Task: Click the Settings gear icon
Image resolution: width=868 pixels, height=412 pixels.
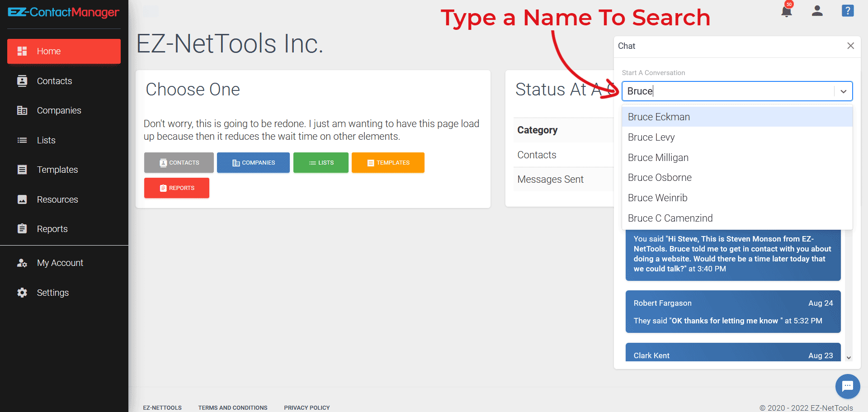Action: (22, 293)
